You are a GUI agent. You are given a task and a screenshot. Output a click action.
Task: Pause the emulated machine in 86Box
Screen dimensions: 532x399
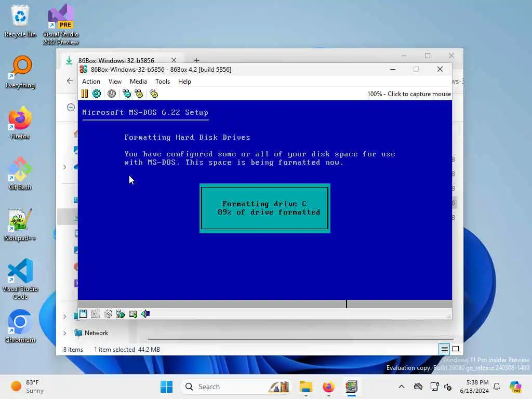point(85,94)
